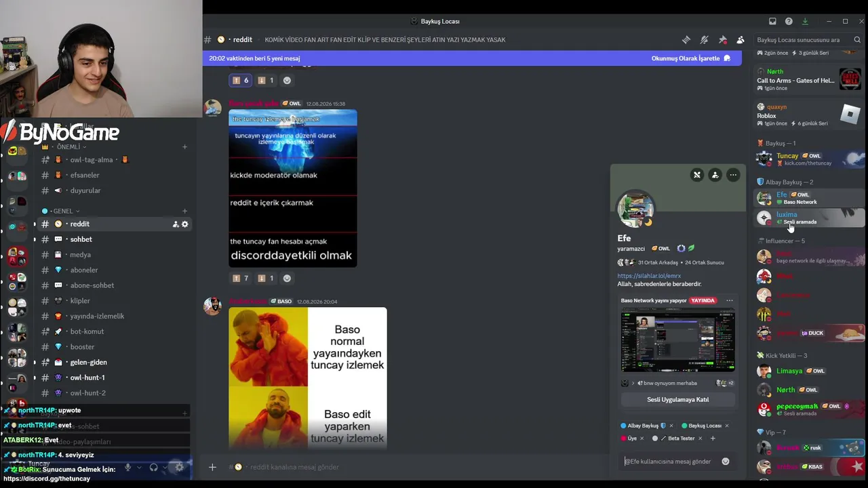Click the green download update icon
Image resolution: width=868 pixels, height=488 pixels.
[805, 21]
